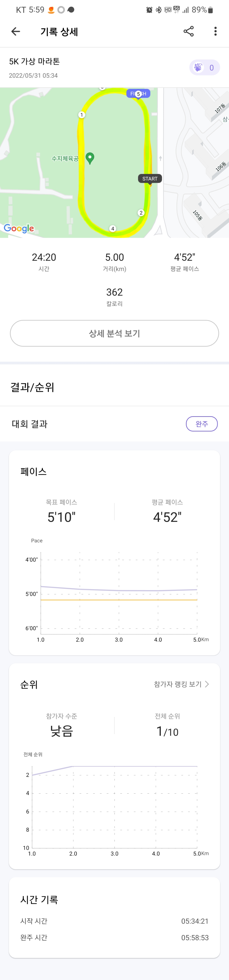Image resolution: width=229 pixels, height=980 pixels.
Task: Tap the START marker on the map
Action: pos(150,179)
